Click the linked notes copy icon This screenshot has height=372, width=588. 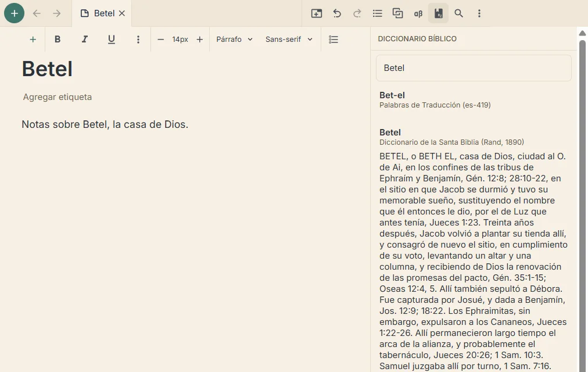click(x=397, y=13)
